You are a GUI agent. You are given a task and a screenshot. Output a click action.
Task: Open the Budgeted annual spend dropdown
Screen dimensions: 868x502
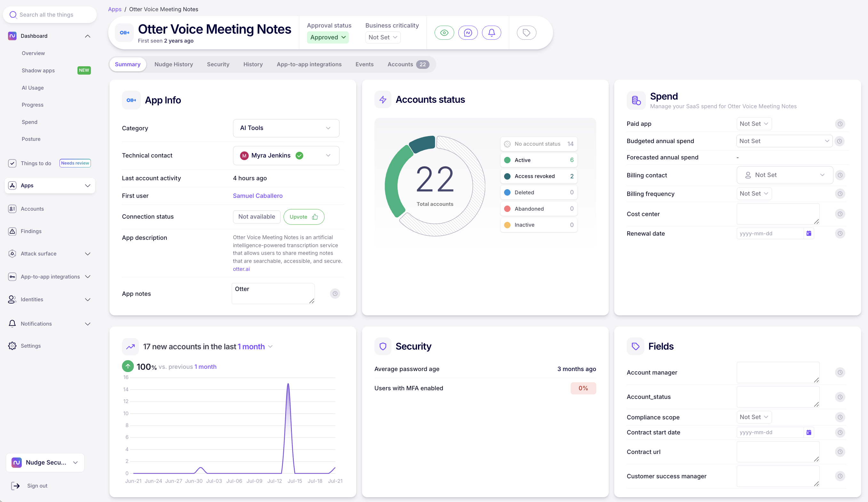(784, 141)
